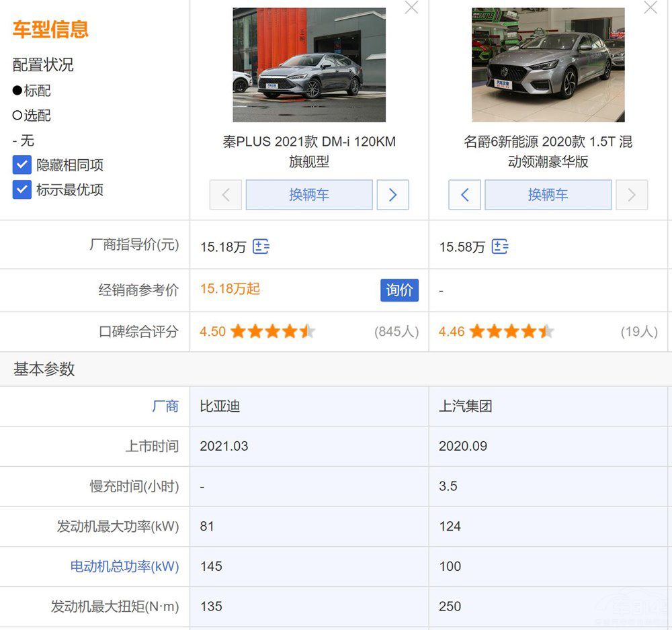Image resolution: width=672 pixels, height=630 pixels.
Task: Click the star rating stars for 秦PLUS
Action: click(271, 331)
